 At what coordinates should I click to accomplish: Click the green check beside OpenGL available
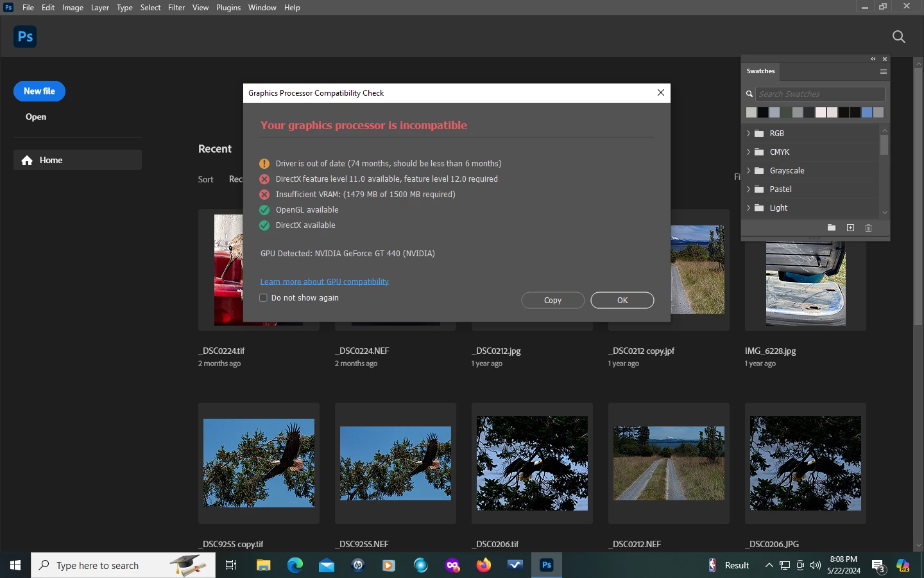[264, 210]
